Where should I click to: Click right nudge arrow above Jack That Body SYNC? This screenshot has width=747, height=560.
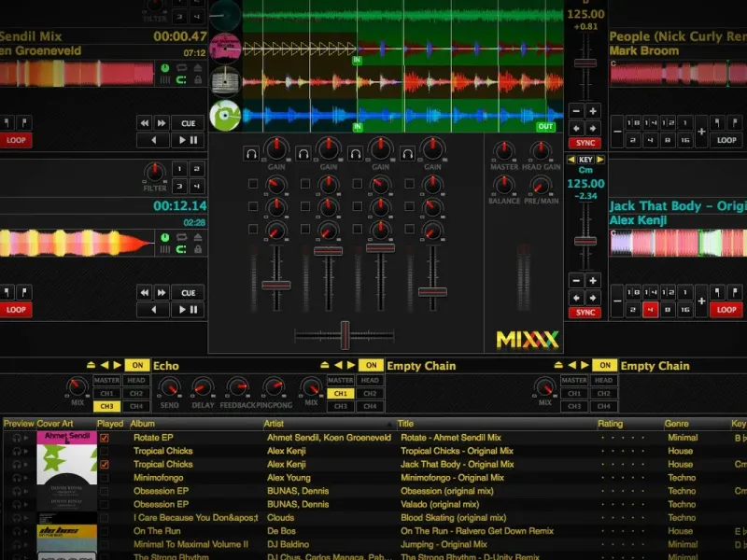coord(593,298)
